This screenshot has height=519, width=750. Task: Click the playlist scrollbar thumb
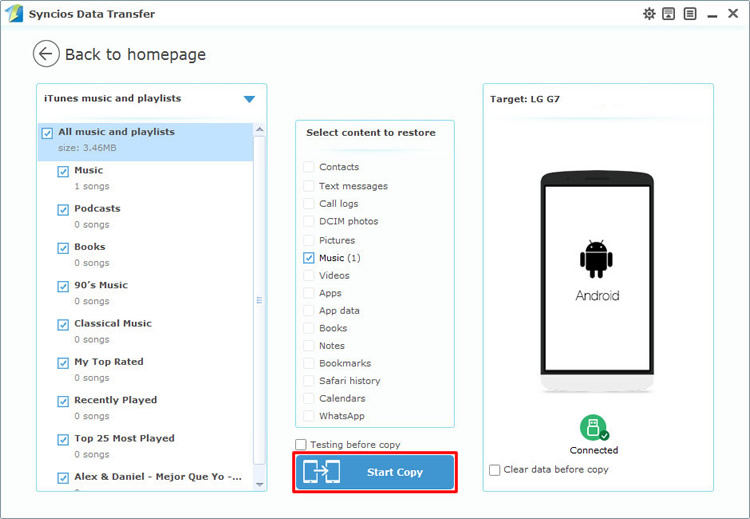(259, 300)
